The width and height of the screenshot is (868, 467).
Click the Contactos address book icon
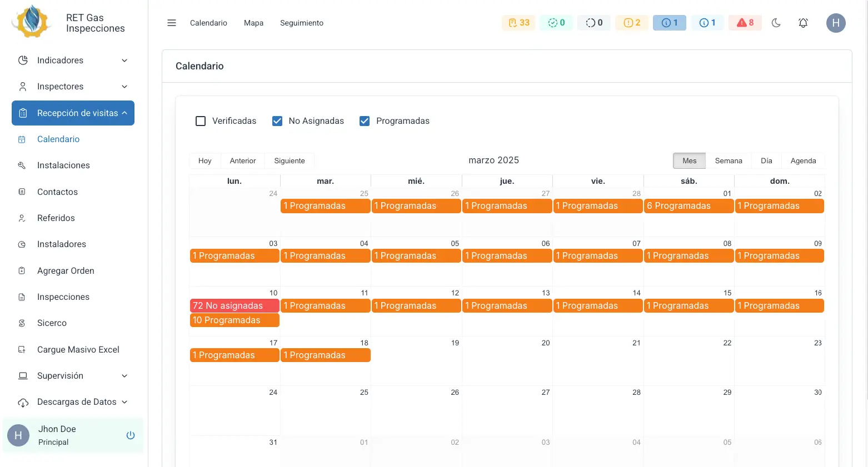pos(22,192)
